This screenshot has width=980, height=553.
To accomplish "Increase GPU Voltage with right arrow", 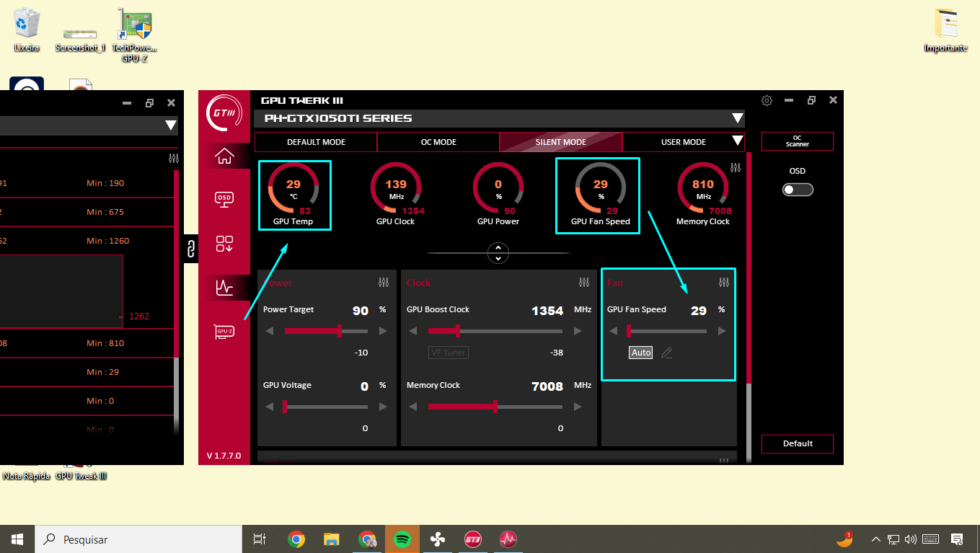I will pos(383,407).
